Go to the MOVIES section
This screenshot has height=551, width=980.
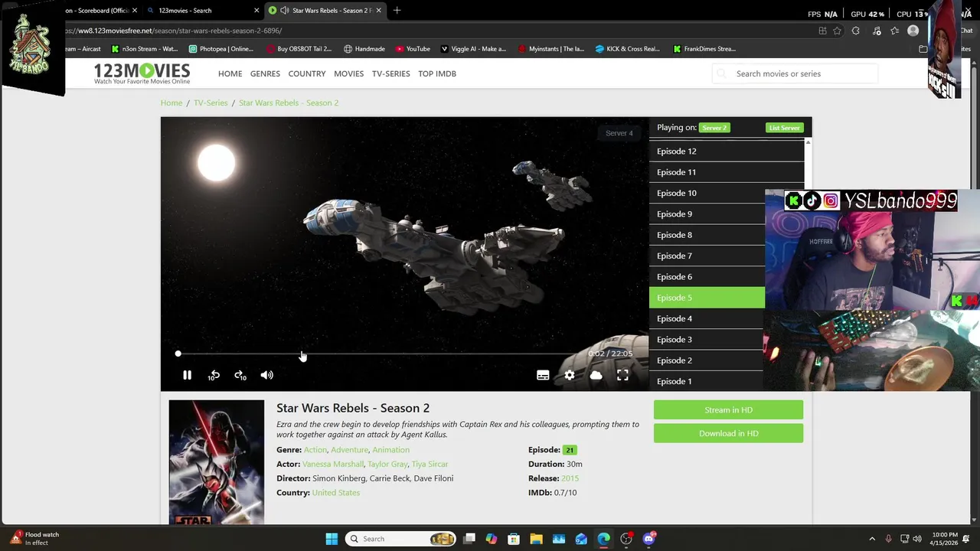pyautogui.click(x=348, y=73)
